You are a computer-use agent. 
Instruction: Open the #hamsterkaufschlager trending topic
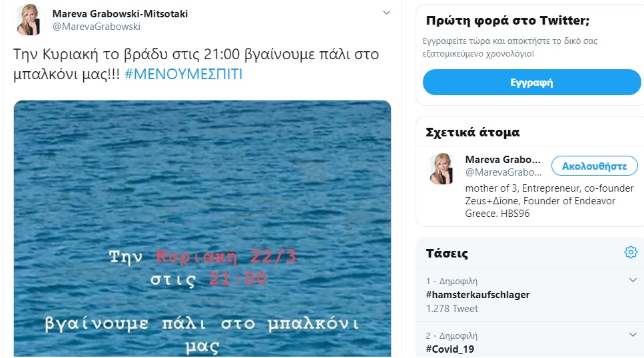click(x=478, y=295)
